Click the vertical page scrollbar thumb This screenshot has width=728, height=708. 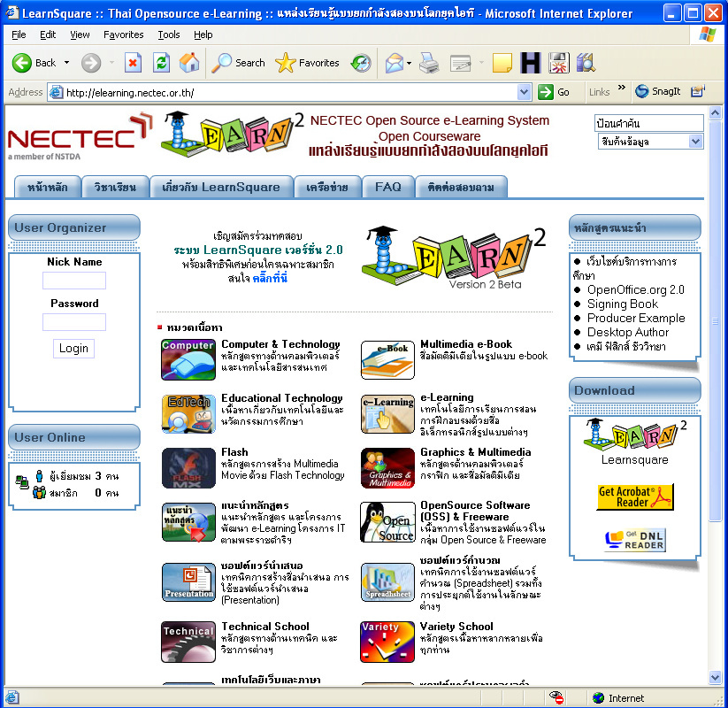pos(716,319)
